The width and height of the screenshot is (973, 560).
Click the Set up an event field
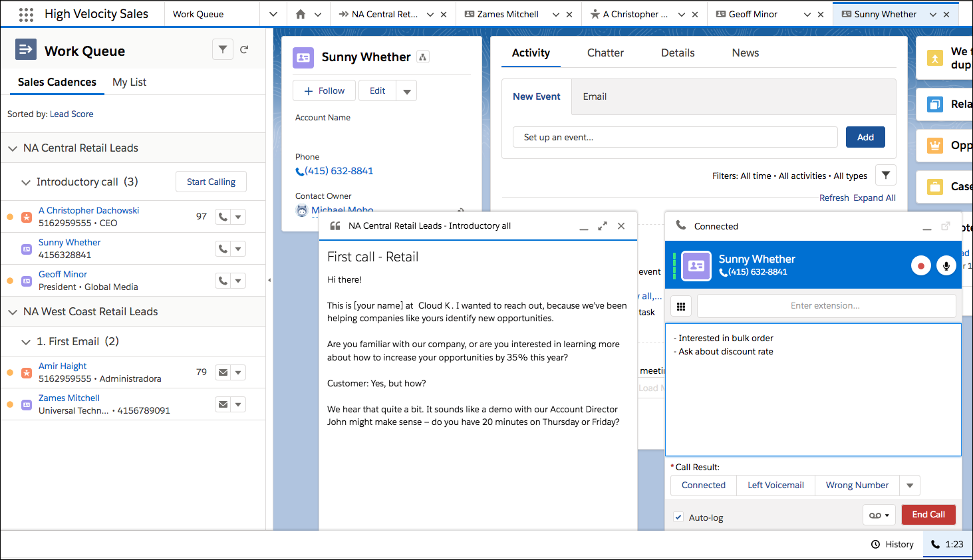(x=675, y=137)
